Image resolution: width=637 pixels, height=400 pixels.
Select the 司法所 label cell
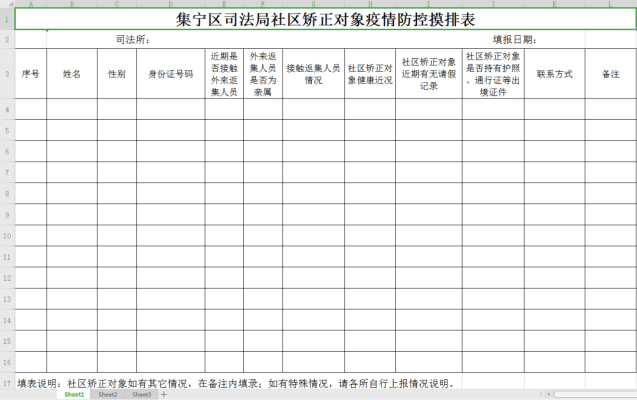[x=132, y=39]
